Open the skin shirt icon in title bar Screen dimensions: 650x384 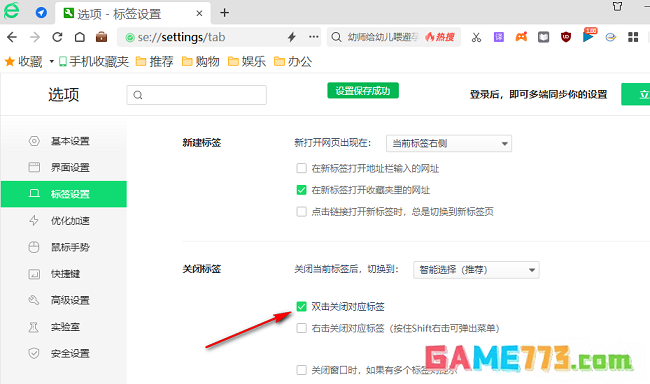618,6
